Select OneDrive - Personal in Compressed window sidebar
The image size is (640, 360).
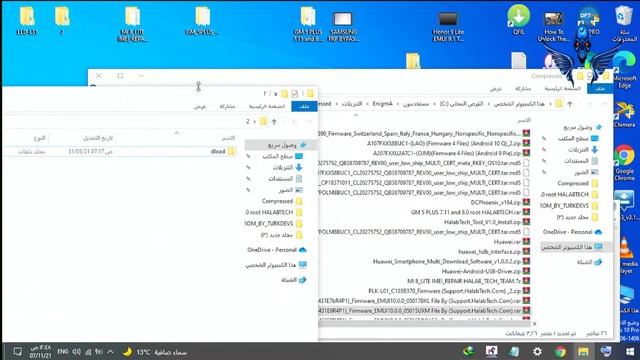pyautogui.click(x=572, y=232)
